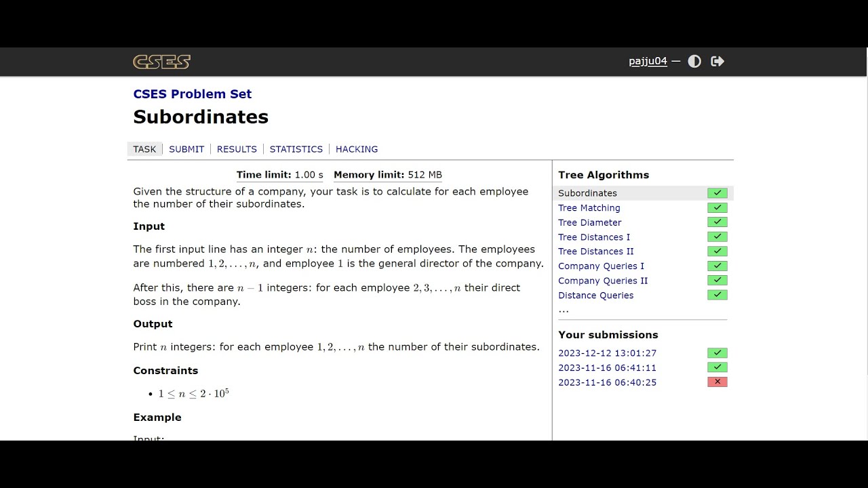Switch to the SUBMIT tab
868x488 pixels.
coord(186,149)
